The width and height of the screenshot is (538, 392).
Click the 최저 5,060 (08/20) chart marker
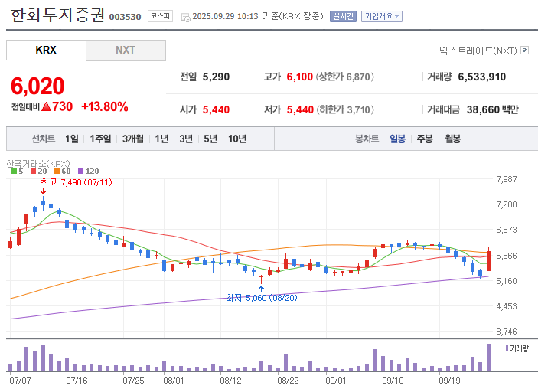[262, 298]
